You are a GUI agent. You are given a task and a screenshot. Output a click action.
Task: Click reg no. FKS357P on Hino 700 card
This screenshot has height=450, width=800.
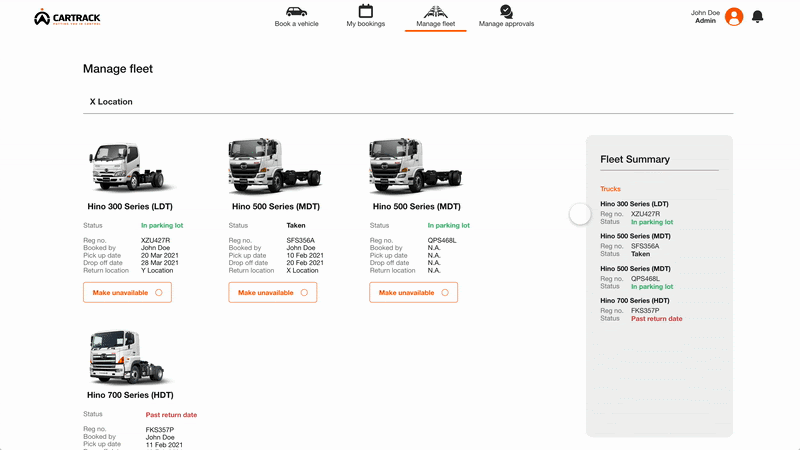click(x=160, y=430)
